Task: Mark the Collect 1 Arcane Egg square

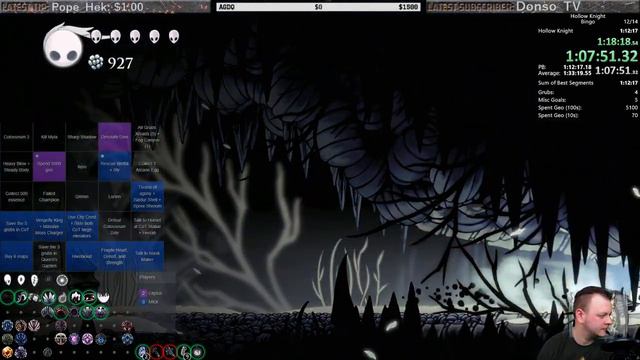Action: click(x=147, y=167)
